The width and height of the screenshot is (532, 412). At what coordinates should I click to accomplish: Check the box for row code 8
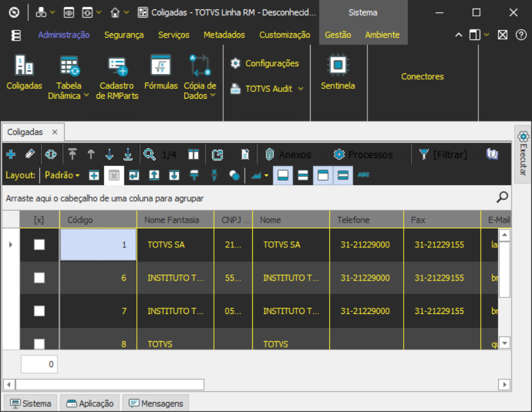coord(39,344)
